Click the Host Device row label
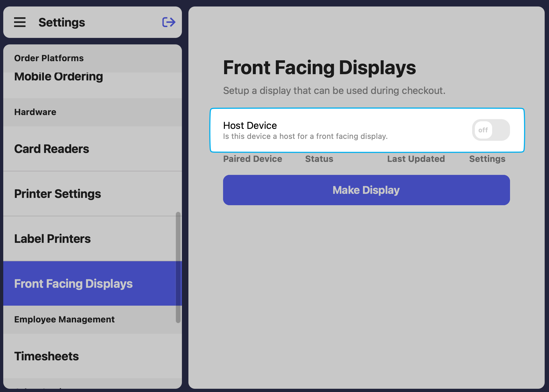Image resolution: width=549 pixels, height=392 pixels. (x=250, y=126)
